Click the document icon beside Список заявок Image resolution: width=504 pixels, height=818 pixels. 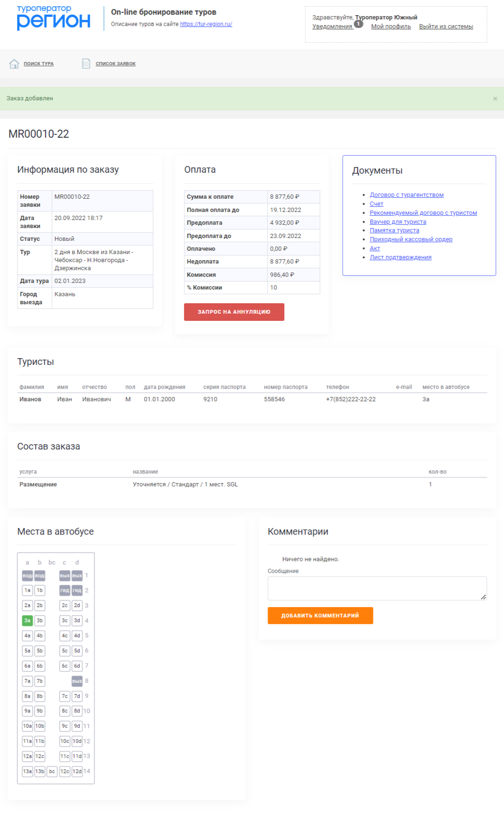pos(86,64)
